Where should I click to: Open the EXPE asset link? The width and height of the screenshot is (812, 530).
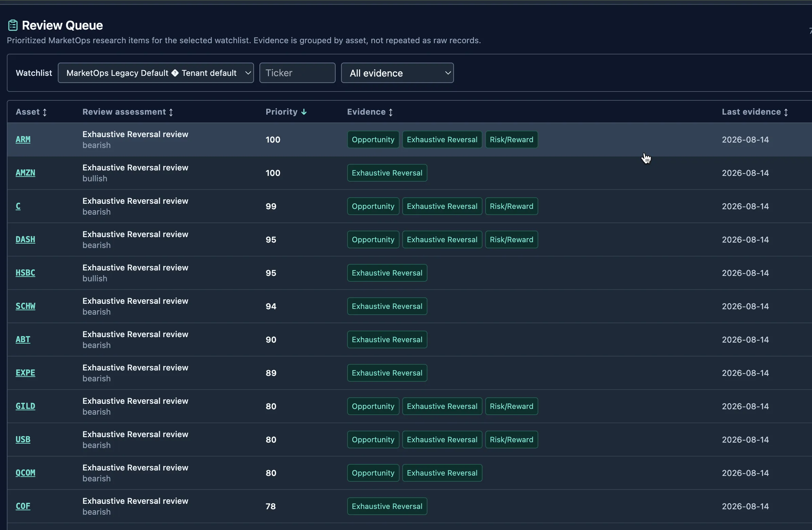(x=25, y=373)
